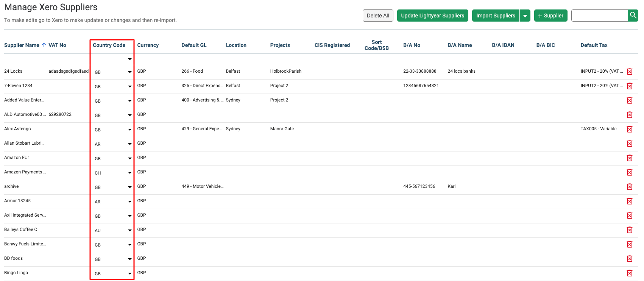Delete the Added Value Enter... supplier row

630,100
